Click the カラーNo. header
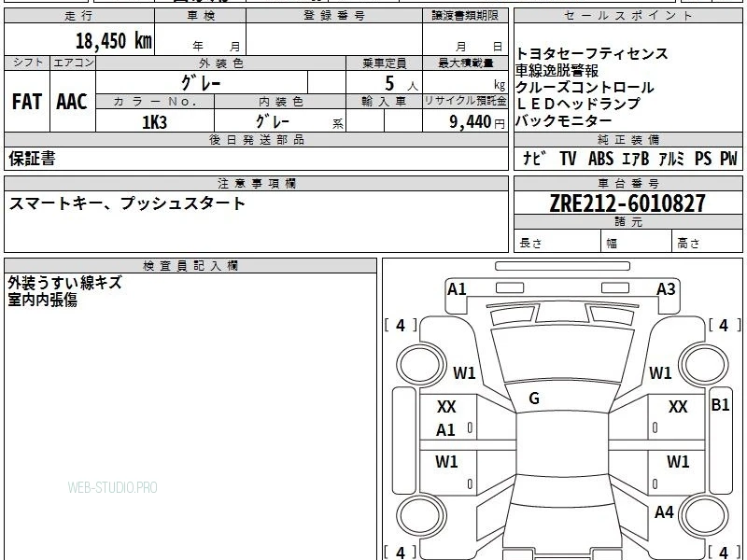Image resolution: width=747 pixels, height=560 pixels. pos(155,102)
